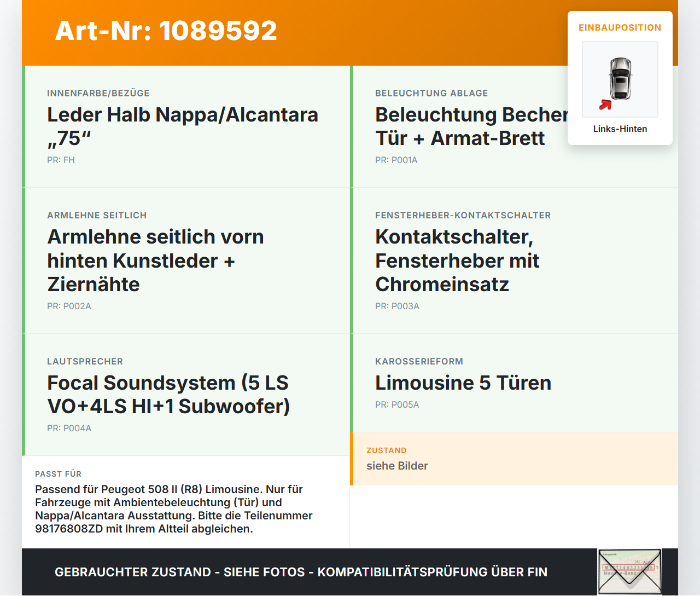Click the ARMLEHNE SEITLICH label
Viewport: 700px width, 596px height.
click(x=97, y=215)
